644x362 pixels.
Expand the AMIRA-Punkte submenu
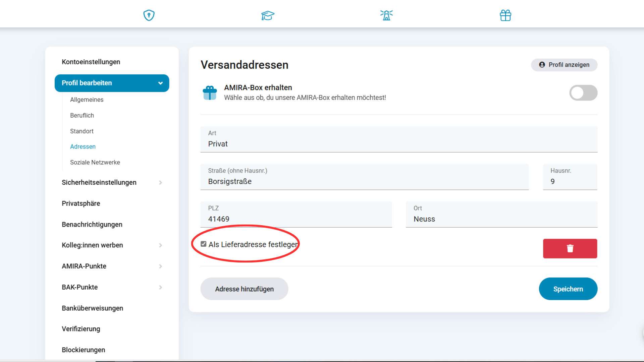(x=160, y=266)
